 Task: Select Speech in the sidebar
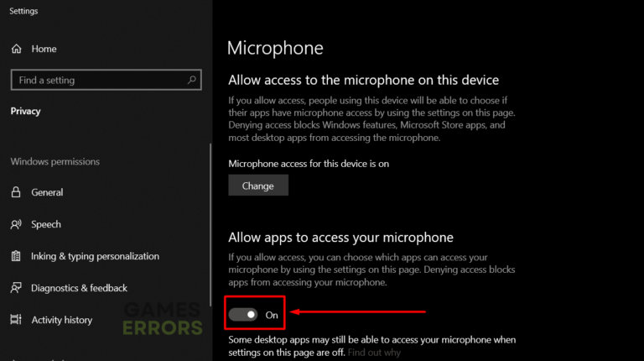[46, 224]
